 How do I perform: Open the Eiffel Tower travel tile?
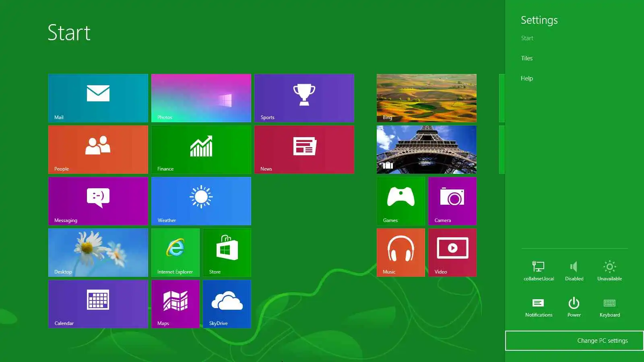tap(427, 150)
